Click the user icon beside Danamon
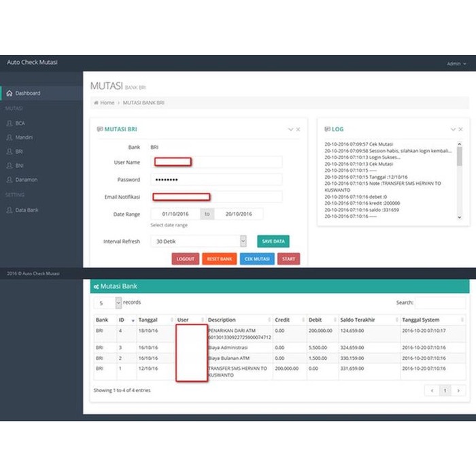The height and width of the screenshot is (476, 476). coord(10,180)
